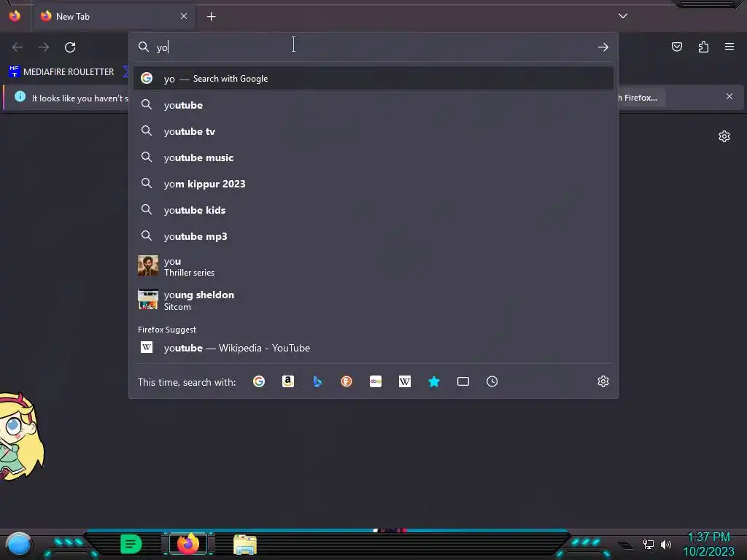Click the Back navigation arrow

(x=18, y=47)
